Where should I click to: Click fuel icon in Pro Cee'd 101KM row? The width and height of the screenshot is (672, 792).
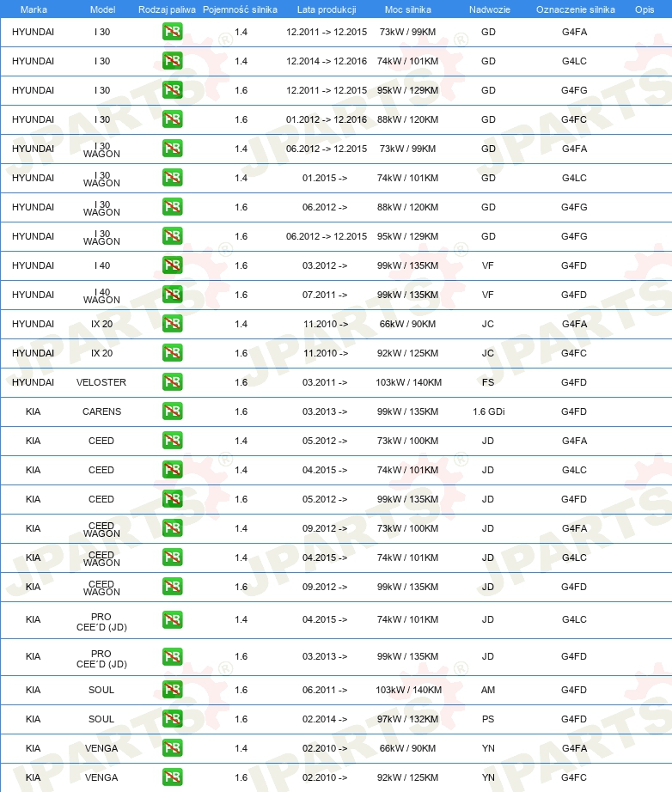[x=172, y=620]
